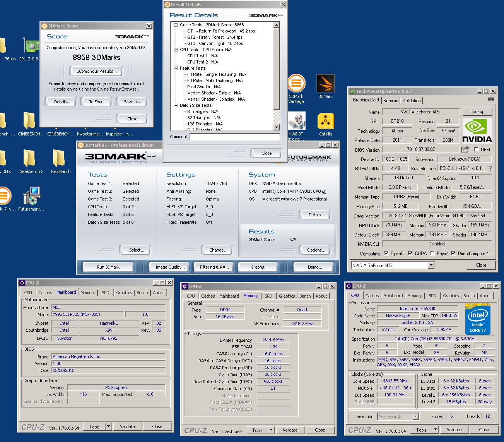Open Graphics tab in Memory CPU-Z window

tap(287, 296)
